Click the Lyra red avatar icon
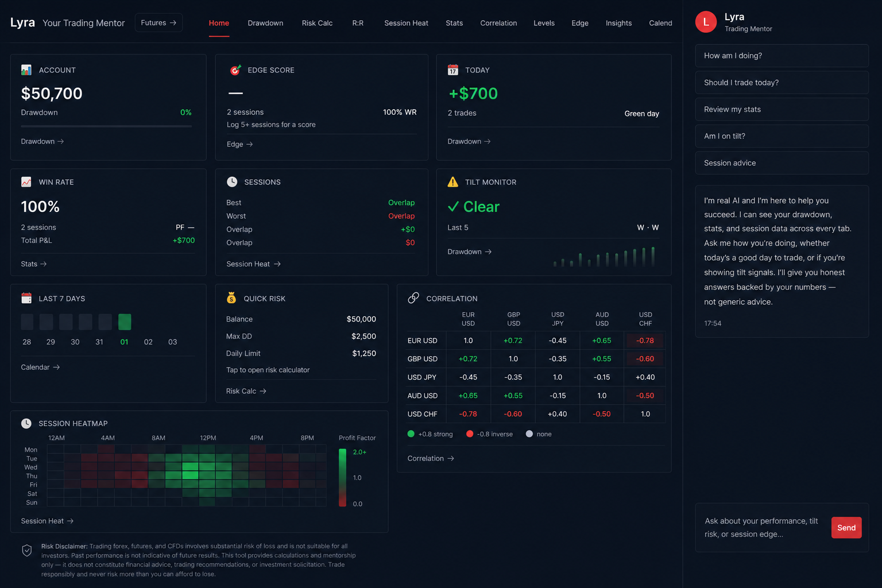The image size is (882, 588). [706, 22]
